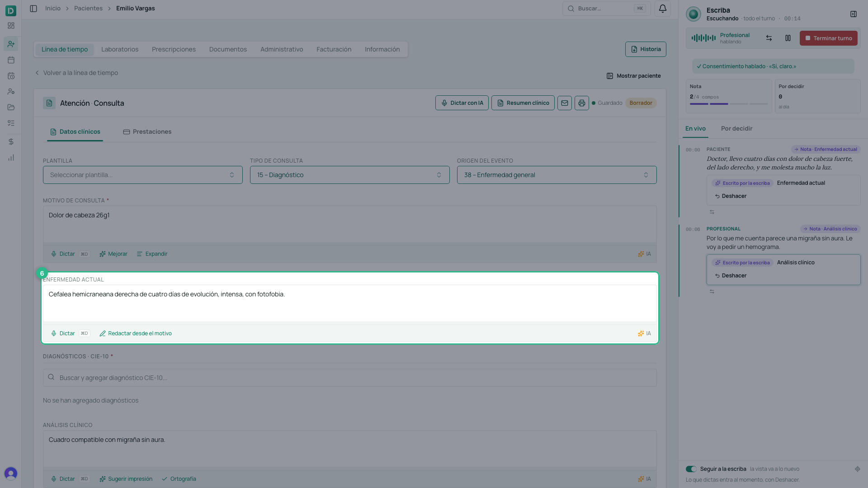Screen dimensions: 868x488
Task: Open the reports bar chart sidebar icon
Action: [x=11, y=158]
